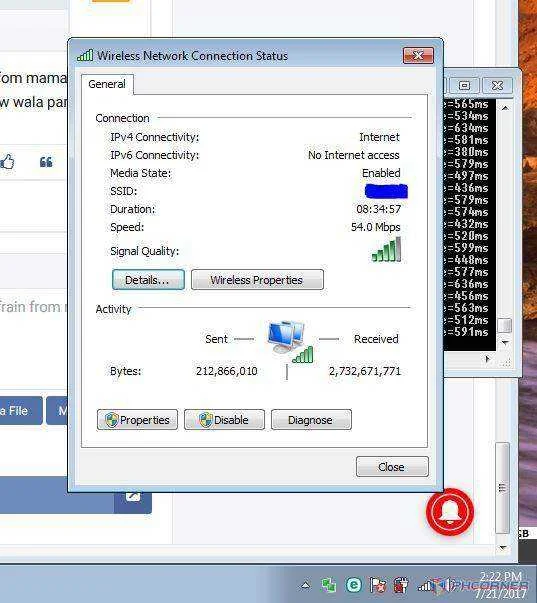This screenshot has height=603, width=537.
Task: Open the green squares tray icon
Action: coord(329,585)
